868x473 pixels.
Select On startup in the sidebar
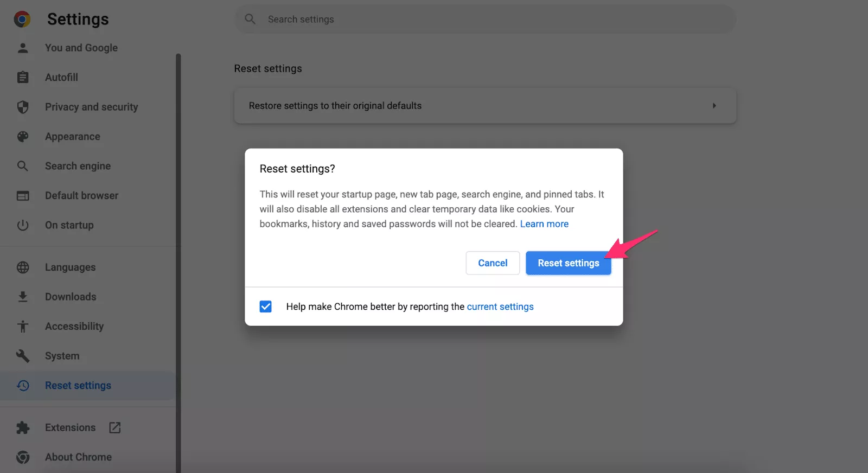[x=69, y=225]
